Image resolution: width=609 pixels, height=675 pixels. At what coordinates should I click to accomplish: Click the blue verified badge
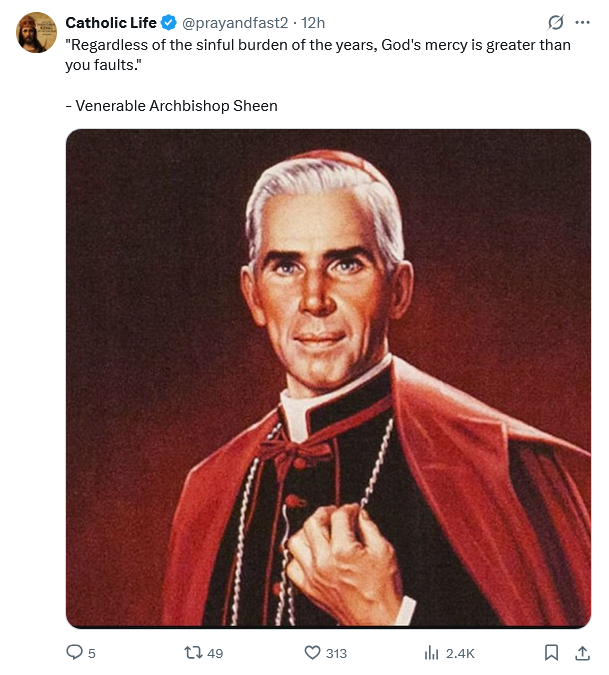(x=169, y=22)
